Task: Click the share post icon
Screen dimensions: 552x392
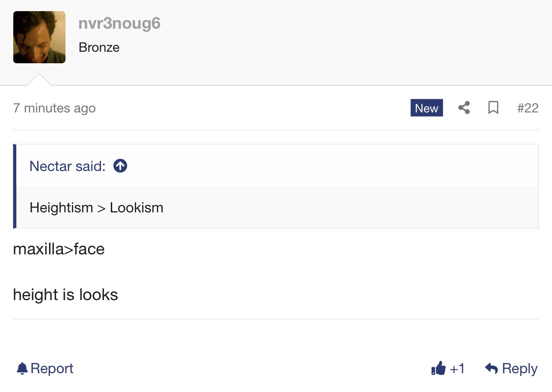Action: (x=464, y=108)
